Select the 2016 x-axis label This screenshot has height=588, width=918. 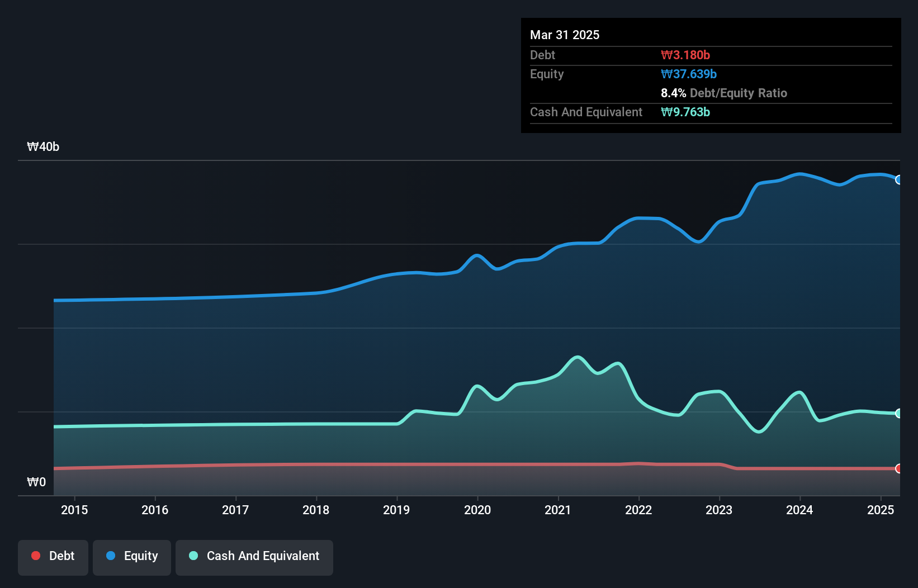[155, 510]
